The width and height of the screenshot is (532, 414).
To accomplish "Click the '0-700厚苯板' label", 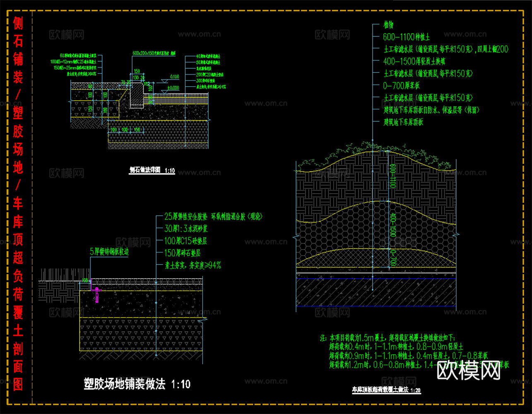I will [x=401, y=86].
